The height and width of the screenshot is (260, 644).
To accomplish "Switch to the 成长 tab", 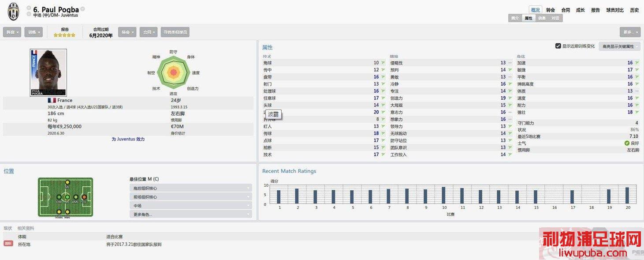I will click(x=581, y=10).
